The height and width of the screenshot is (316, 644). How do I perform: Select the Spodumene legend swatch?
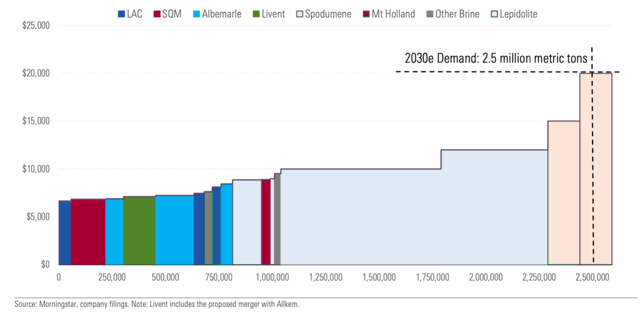point(299,14)
